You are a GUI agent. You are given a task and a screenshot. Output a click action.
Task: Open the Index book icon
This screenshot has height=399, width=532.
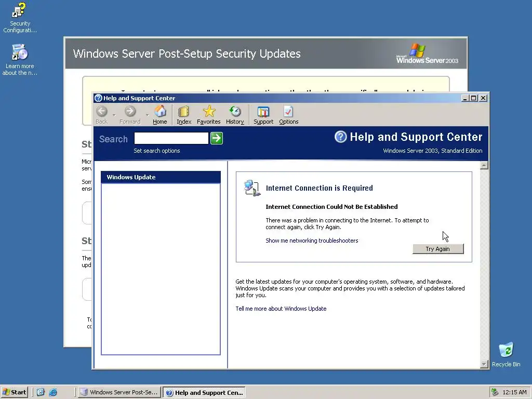coord(184,115)
